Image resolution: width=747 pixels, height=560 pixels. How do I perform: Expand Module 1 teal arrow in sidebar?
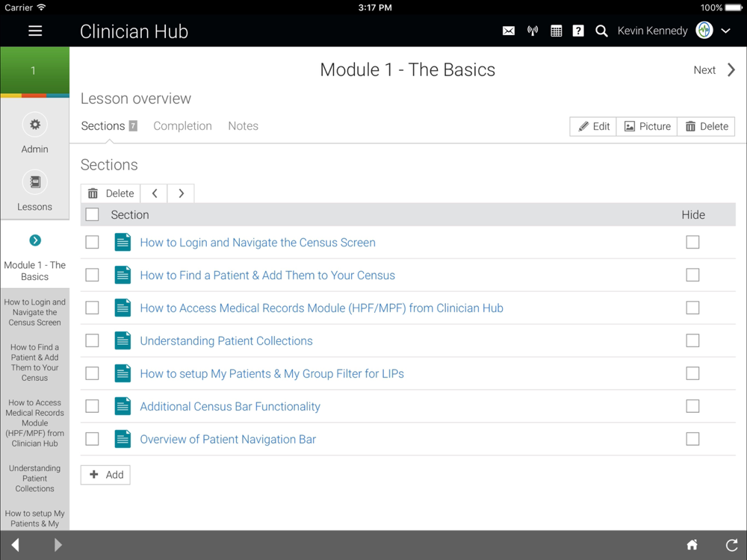35,240
